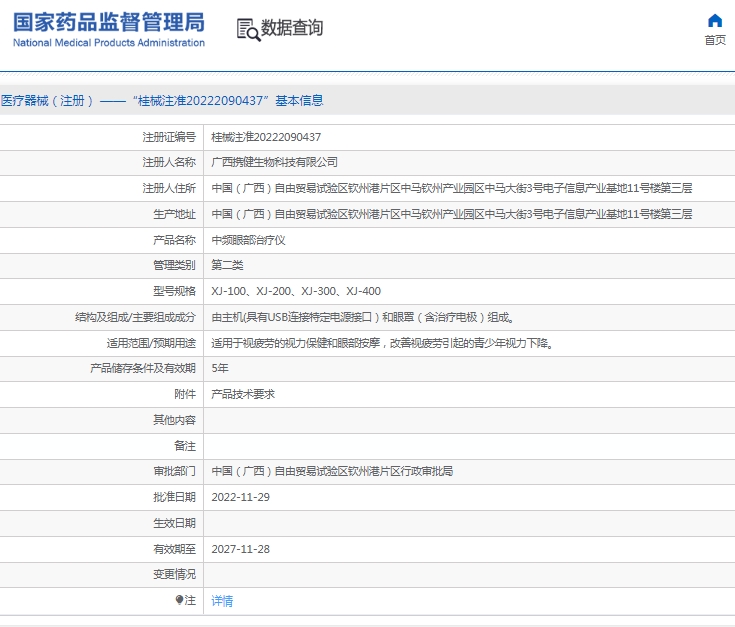Click registrant name 广西携健生物科技有限公司
Screen dimensions: 735x627
point(274,163)
